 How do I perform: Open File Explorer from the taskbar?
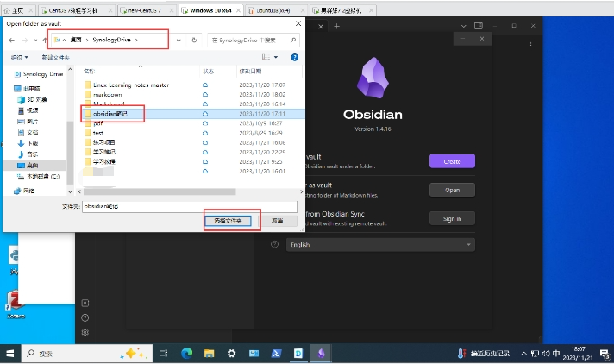point(209,354)
